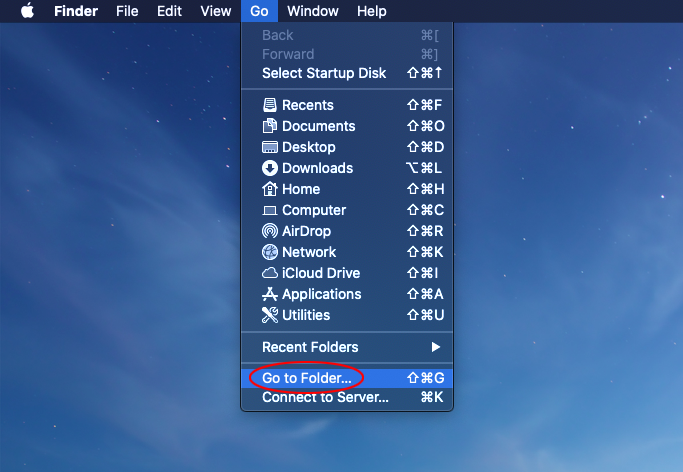Select the Recents label
Screen dimensions: 683x472
click(x=308, y=105)
